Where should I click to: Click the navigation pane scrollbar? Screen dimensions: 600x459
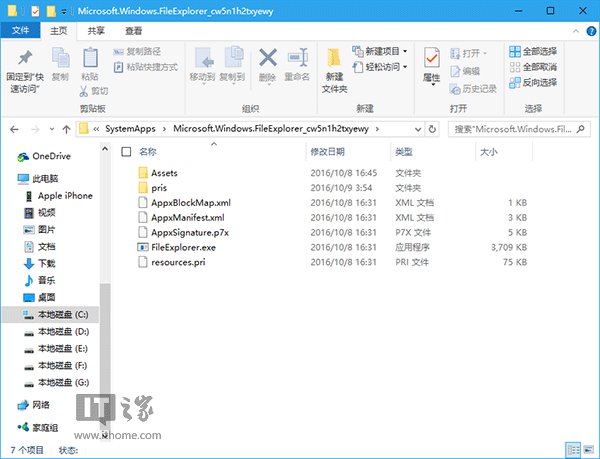point(105,356)
